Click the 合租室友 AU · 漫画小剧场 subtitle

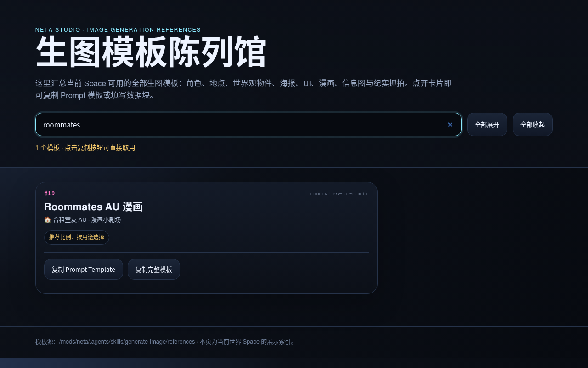pos(87,220)
